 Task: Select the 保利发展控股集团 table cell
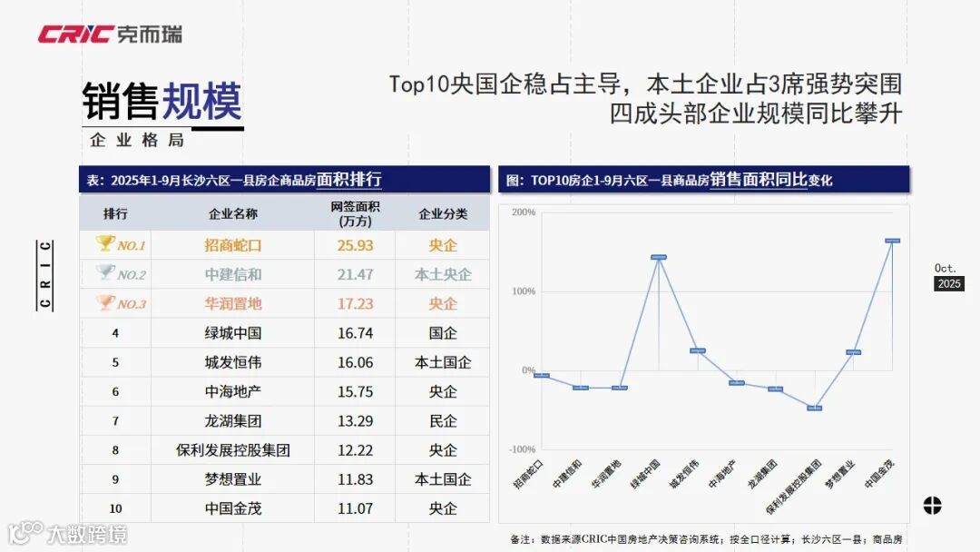[233, 450]
